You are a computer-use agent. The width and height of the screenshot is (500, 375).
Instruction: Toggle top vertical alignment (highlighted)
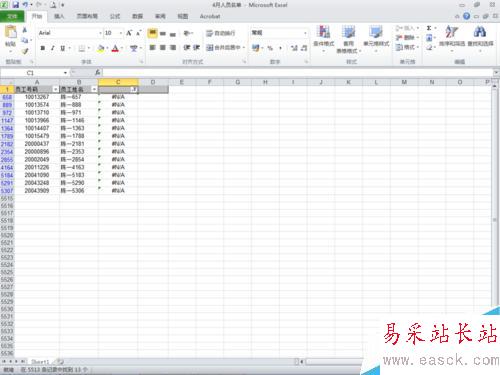(152, 33)
